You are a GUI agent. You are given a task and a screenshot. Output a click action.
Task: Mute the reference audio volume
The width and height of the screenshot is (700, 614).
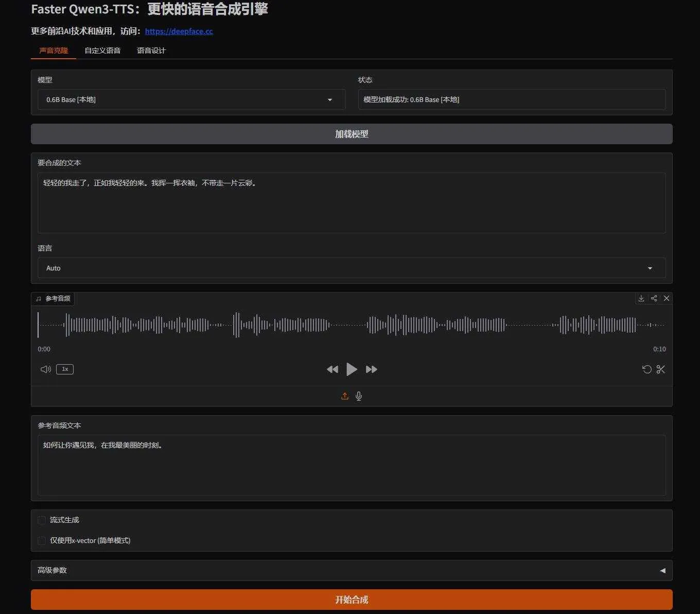45,369
